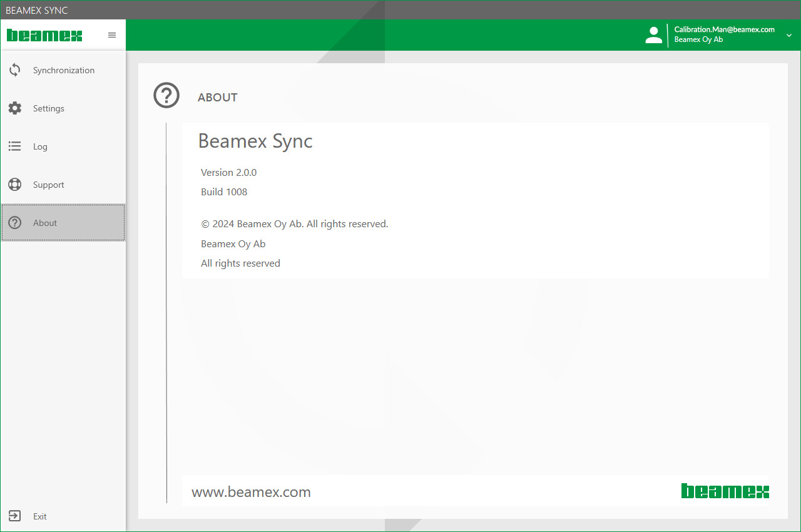Collapse sidebar with hamburger menu icon

click(112, 35)
